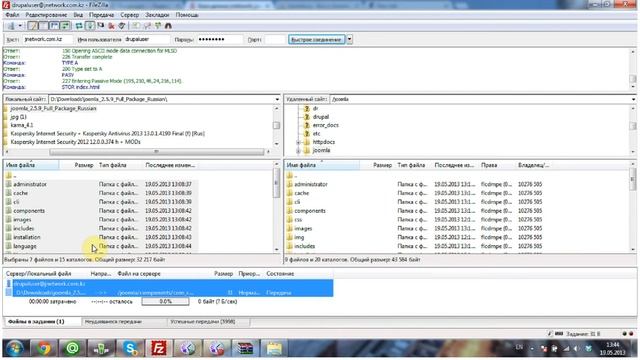Open quickconnect history dropdown arrow
This screenshot has height=360, width=640.
pyautogui.click(x=349, y=40)
